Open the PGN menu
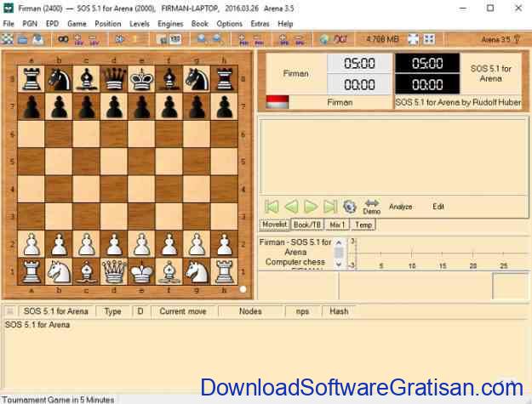Image resolution: width=532 pixels, height=404 pixels. click(30, 24)
